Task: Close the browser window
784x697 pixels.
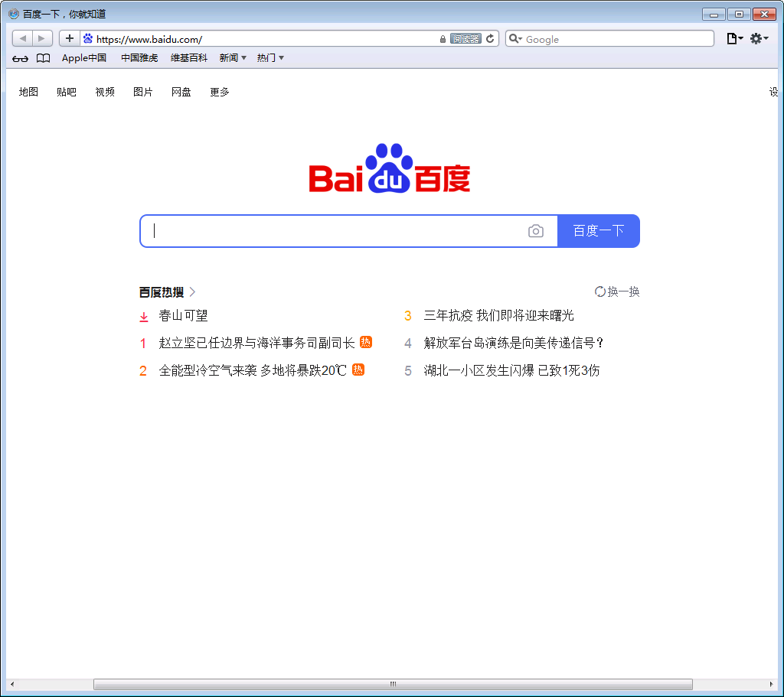Action: point(764,14)
